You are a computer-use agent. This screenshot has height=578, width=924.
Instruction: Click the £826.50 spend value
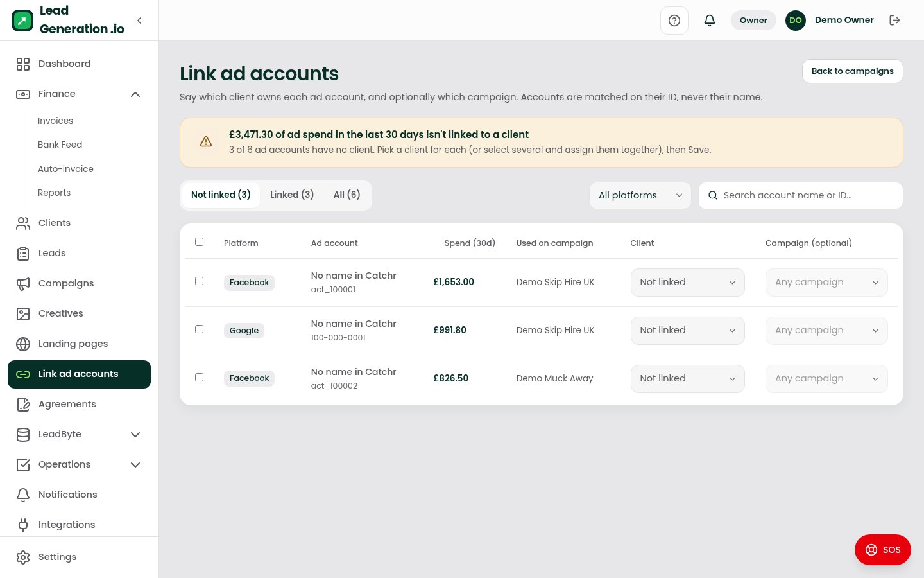click(451, 378)
